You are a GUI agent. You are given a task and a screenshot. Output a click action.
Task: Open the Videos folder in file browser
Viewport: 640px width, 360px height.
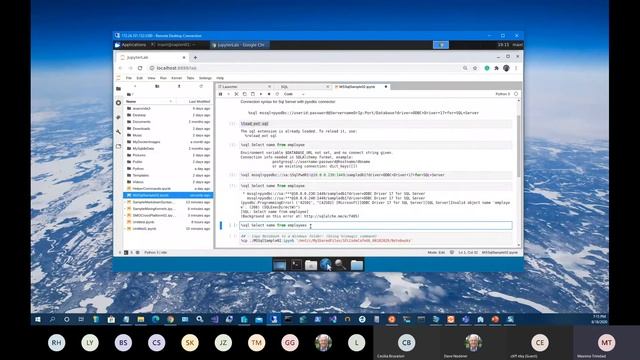point(169,182)
